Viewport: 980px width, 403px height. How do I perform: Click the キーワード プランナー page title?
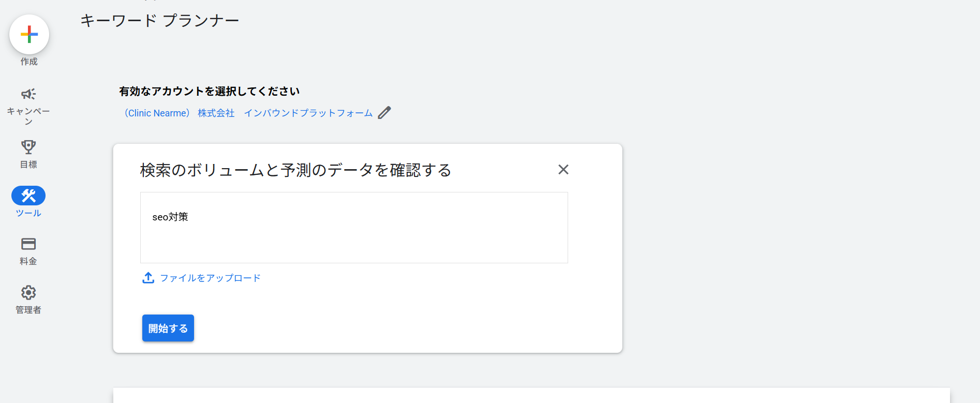160,20
